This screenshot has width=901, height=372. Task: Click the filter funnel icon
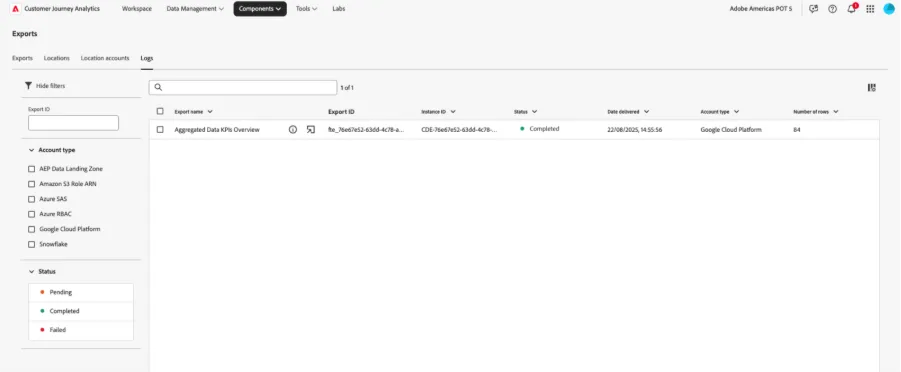[28, 86]
